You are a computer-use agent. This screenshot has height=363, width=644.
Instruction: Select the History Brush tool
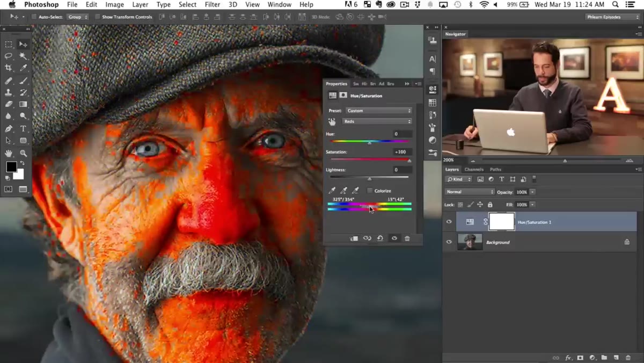(x=23, y=93)
